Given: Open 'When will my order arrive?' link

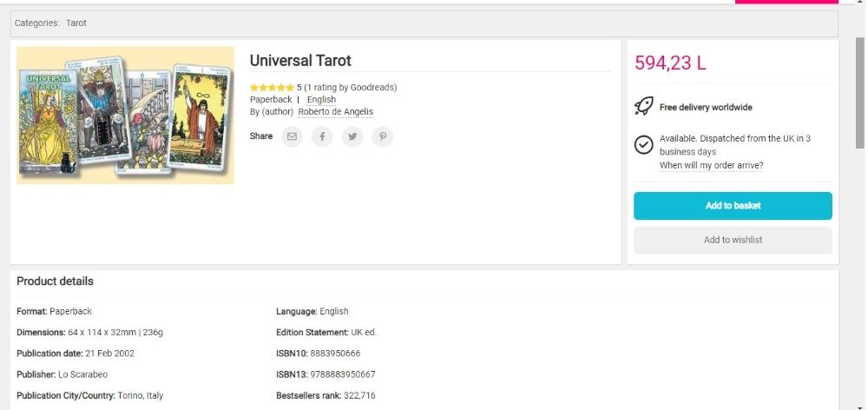Looking at the screenshot, I should point(712,165).
